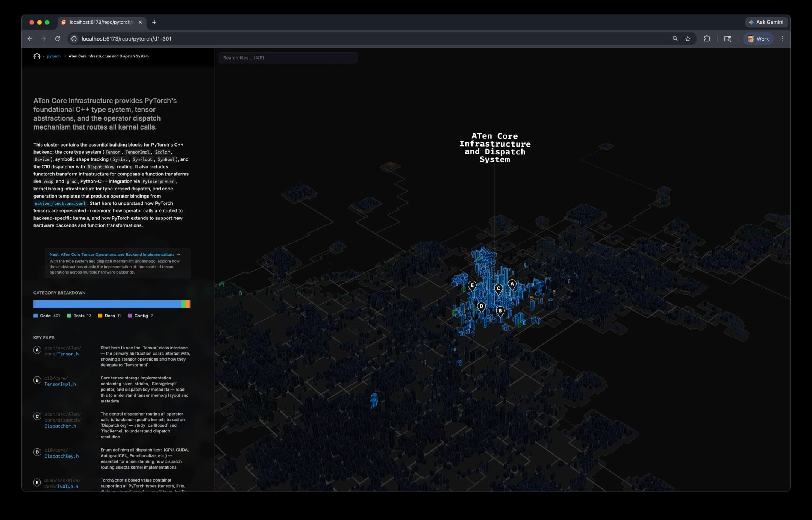Image resolution: width=812 pixels, height=520 pixels.
Task: Click the app logo icon in breadcrumb
Action: pos(37,56)
